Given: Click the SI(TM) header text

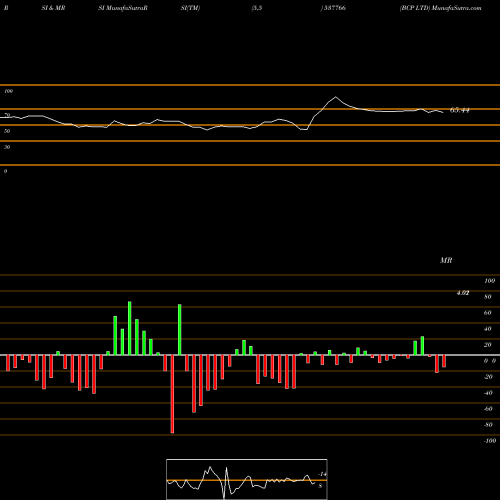Looking at the screenshot, I should pyautogui.click(x=190, y=8).
